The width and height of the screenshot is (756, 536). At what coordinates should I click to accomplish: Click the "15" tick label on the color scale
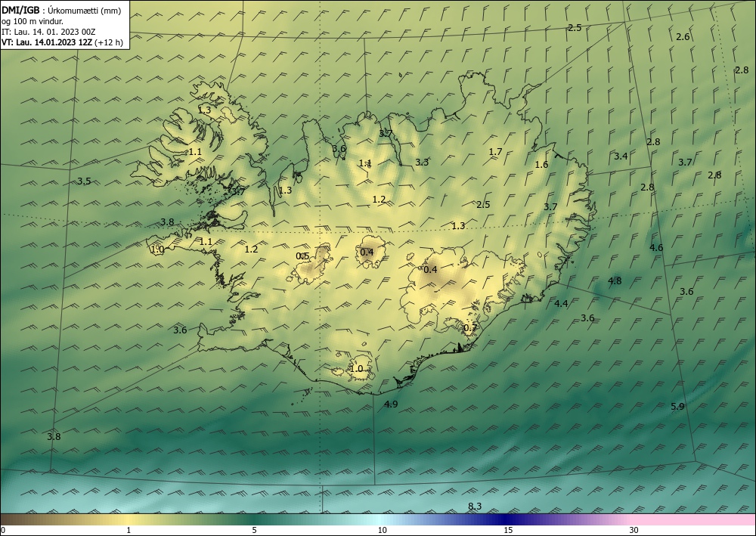508,531
